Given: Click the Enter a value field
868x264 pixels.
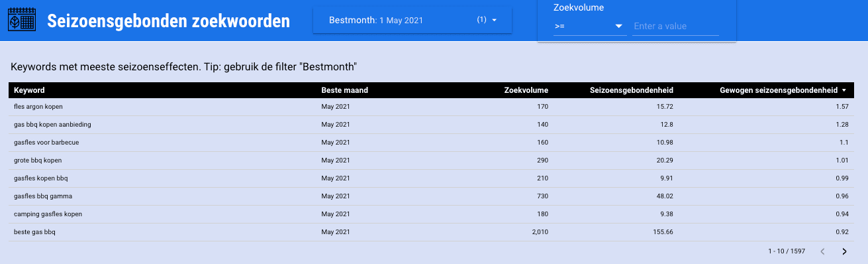Looking at the screenshot, I should 675,27.
